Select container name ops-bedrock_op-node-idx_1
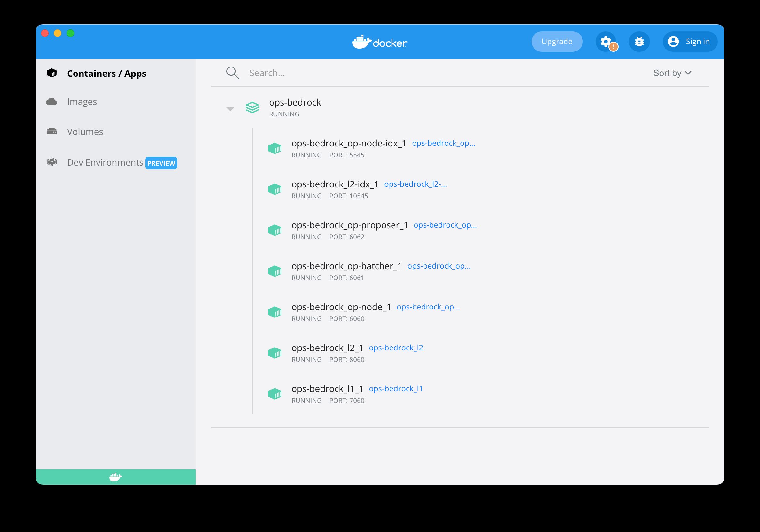 tap(349, 144)
